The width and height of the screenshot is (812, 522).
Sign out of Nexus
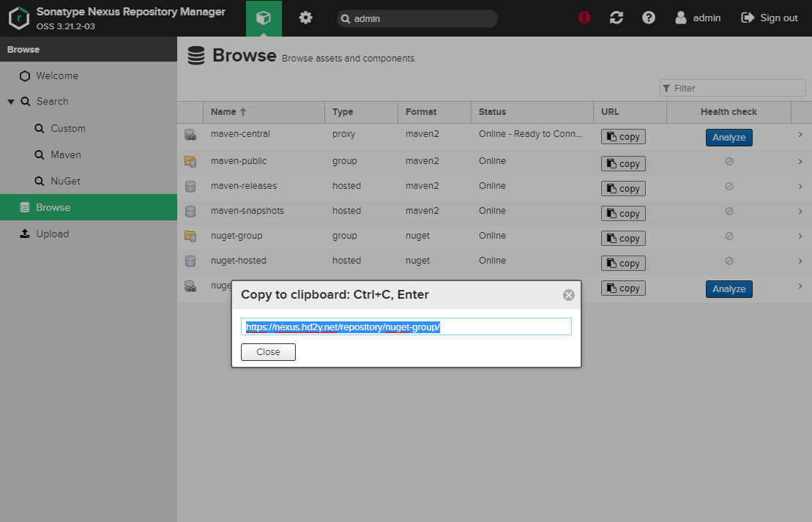pos(770,18)
